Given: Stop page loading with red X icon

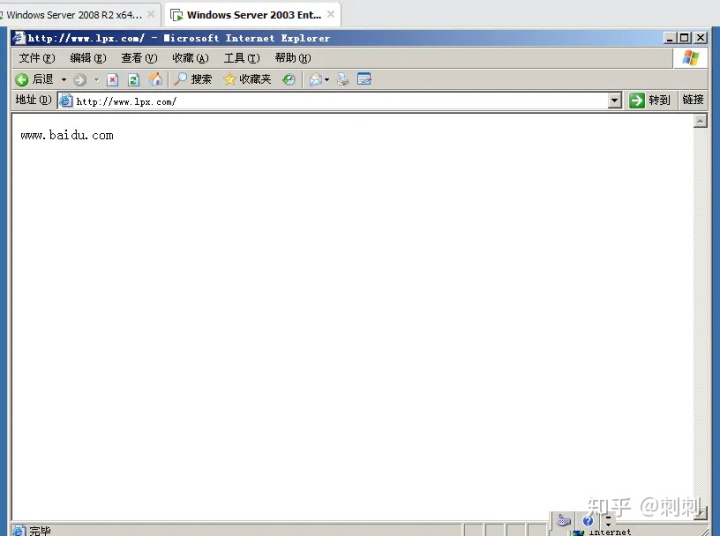Looking at the screenshot, I should tap(112, 80).
